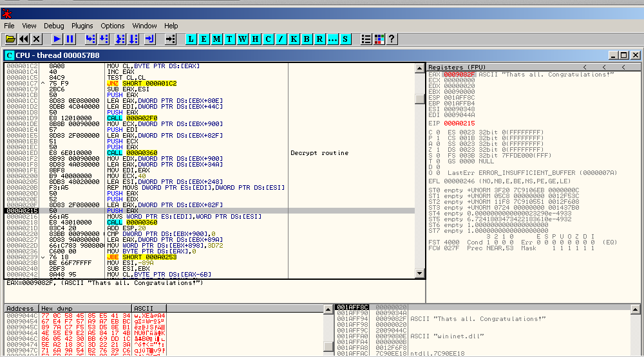Click the Help question mark icon
Screen dimensions: 644x357
pyautogui.click(x=392, y=39)
